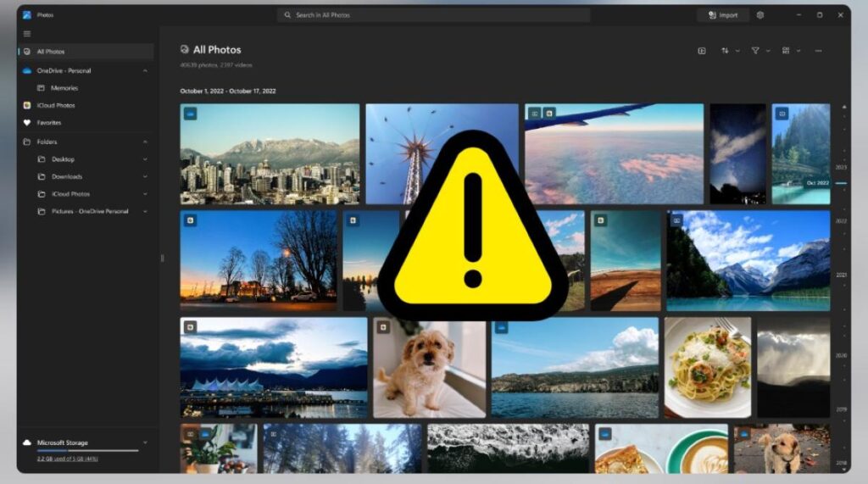Expand the Desktop folder chevron

[x=145, y=159]
